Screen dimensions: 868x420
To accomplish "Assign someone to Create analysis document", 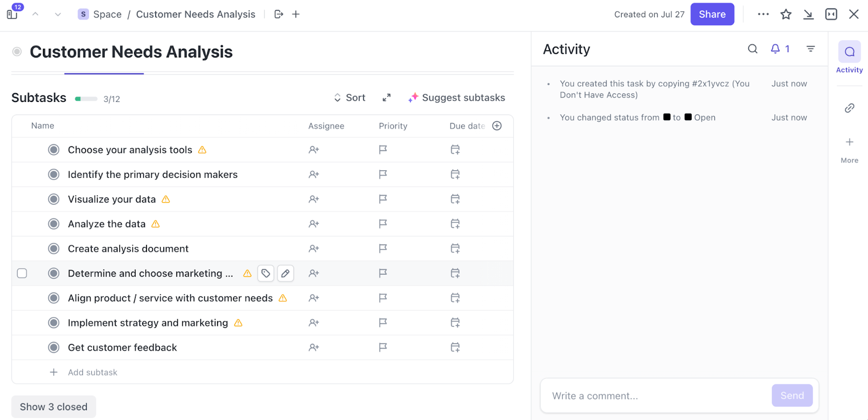I will 314,249.
